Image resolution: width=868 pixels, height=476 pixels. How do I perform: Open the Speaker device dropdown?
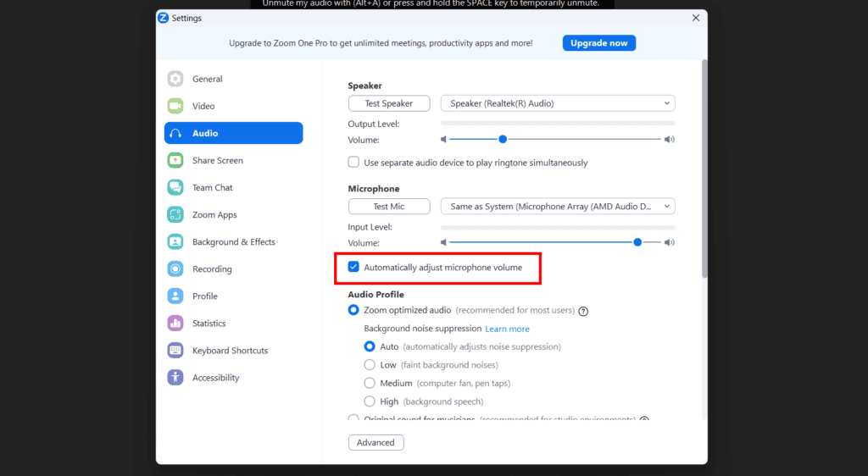(558, 103)
